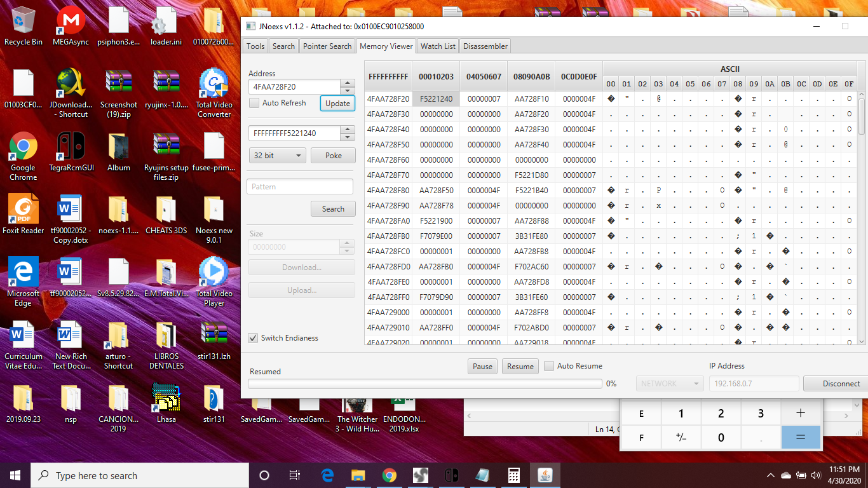
Task: Switch to the Tools tab
Action: point(255,46)
